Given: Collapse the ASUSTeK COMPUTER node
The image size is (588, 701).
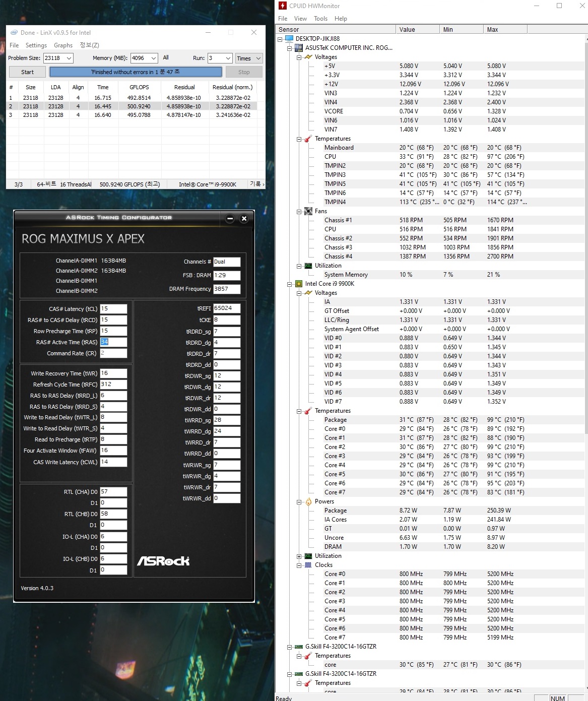Looking at the screenshot, I should 290,48.
